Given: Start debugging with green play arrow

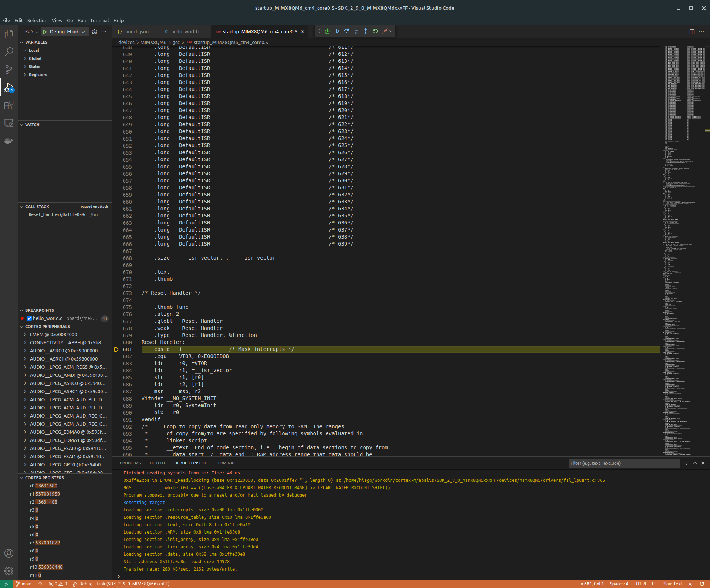Looking at the screenshot, I should click(45, 32).
